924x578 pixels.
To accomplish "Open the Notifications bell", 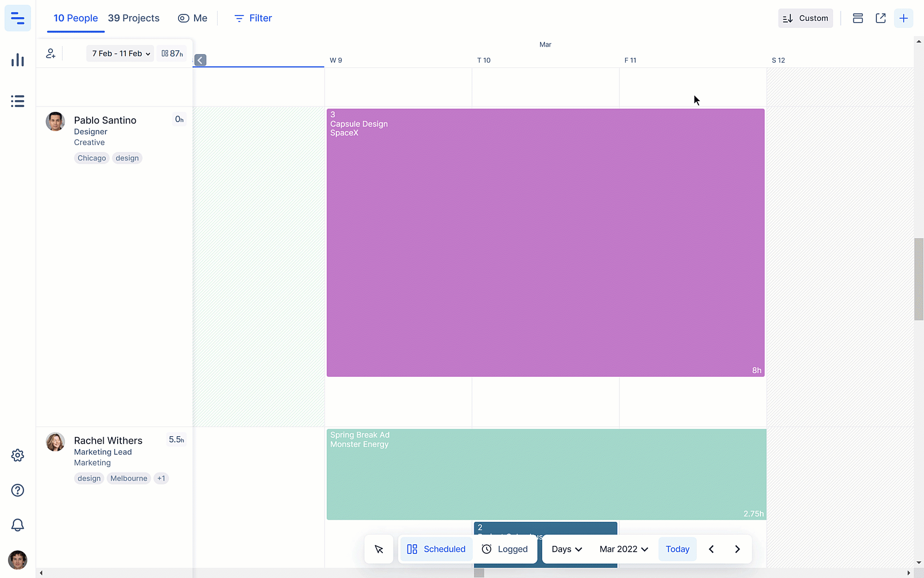I will [x=18, y=525].
